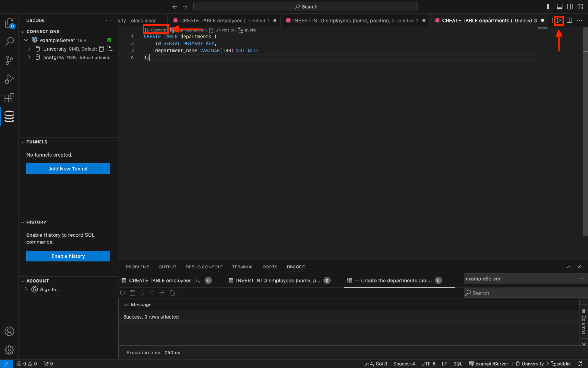Save the query results using the disk icon
Screen dimensions: 588x368
pyautogui.click(x=132, y=293)
